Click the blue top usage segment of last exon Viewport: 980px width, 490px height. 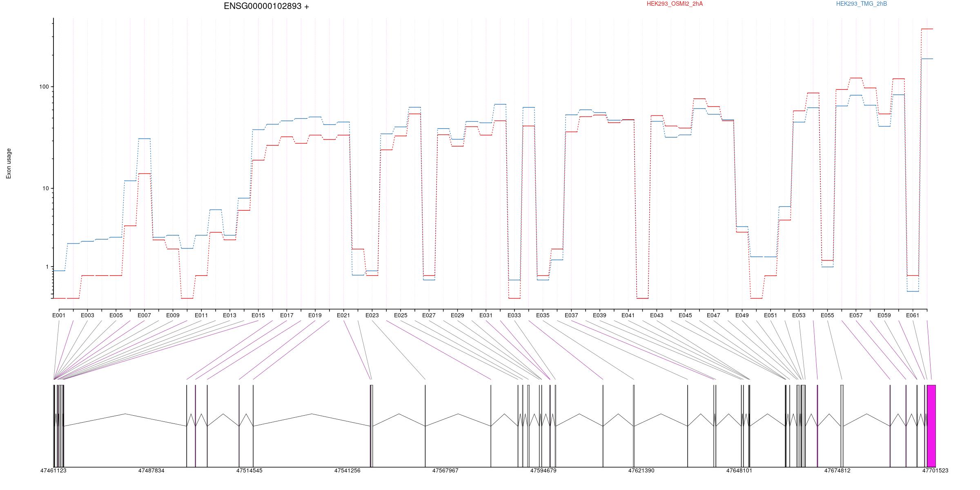[x=927, y=59]
